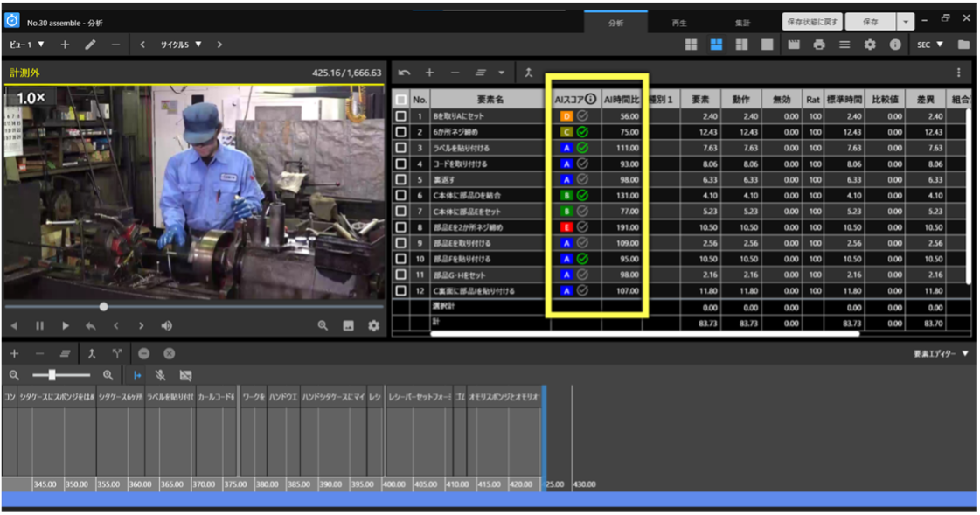Open video player settings gear

pyautogui.click(x=374, y=326)
